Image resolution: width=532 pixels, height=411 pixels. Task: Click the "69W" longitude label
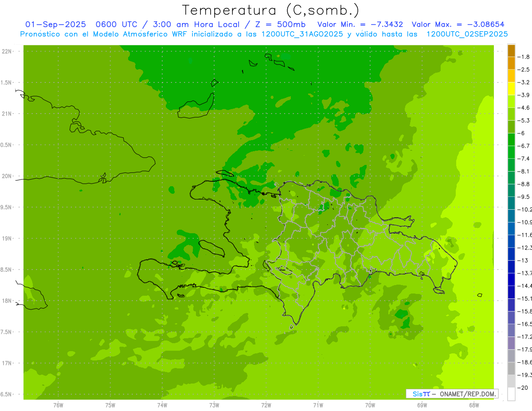422,405
